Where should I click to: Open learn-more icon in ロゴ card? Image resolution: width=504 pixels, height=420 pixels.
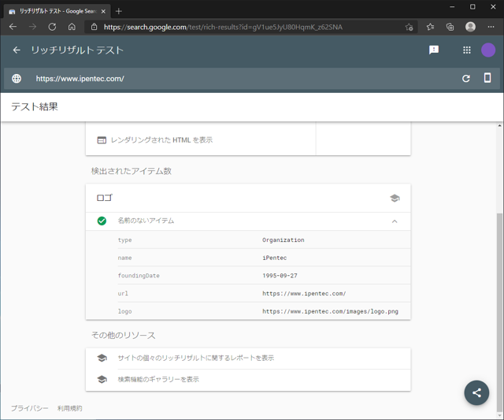pyautogui.click(x=395, y=198)
